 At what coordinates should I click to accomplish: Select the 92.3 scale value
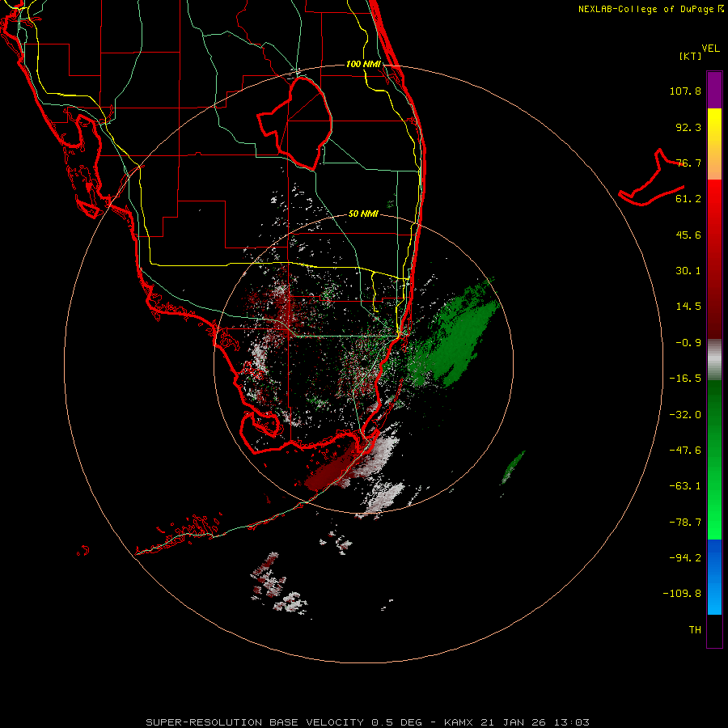tap(688, 127)
